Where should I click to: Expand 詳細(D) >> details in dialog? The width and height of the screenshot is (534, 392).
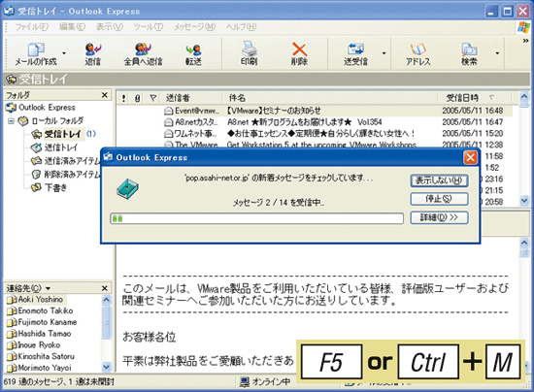click(x=439, y=217)
